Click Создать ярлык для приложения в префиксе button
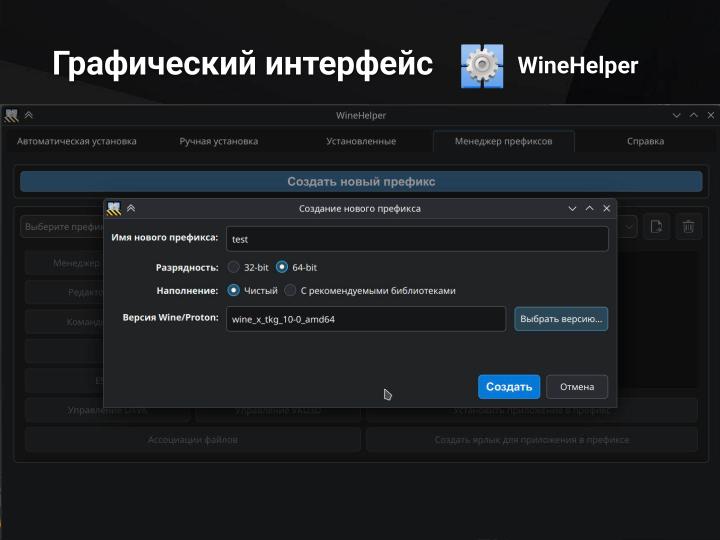Viewport: 720px width, 540px height. tap(532, 440)
